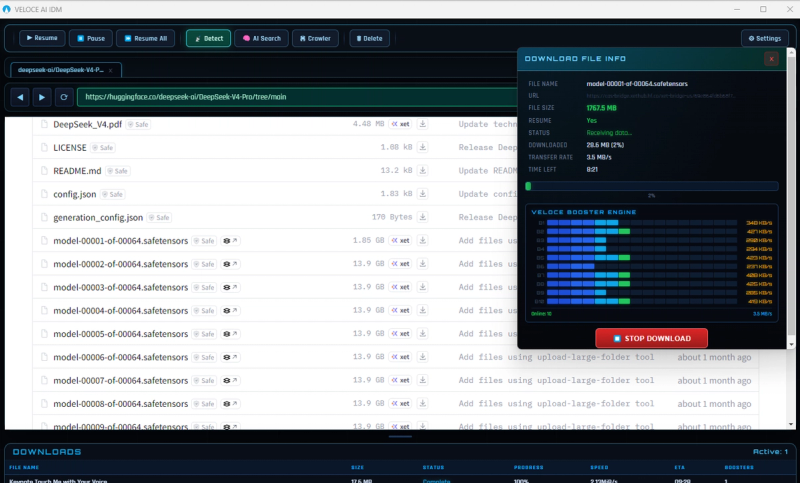
Task: Open Settings
Action: tap(765, 38)
